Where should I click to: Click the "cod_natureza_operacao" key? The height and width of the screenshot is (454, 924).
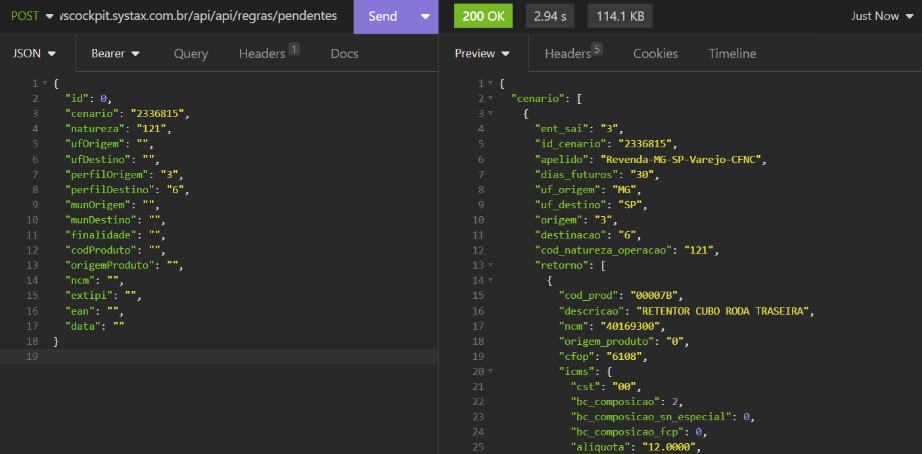(x=603, y=250)
